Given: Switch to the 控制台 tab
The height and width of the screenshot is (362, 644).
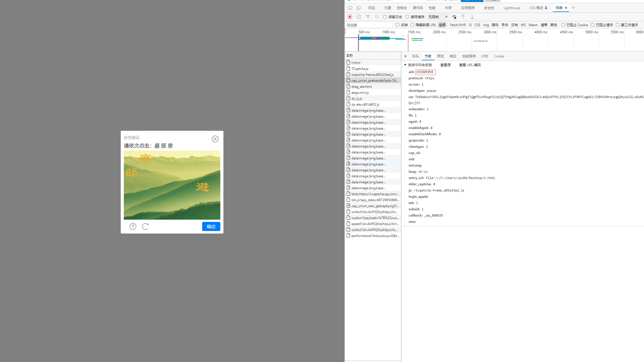Looking at the screenshot, I should (x=402, y=8).
